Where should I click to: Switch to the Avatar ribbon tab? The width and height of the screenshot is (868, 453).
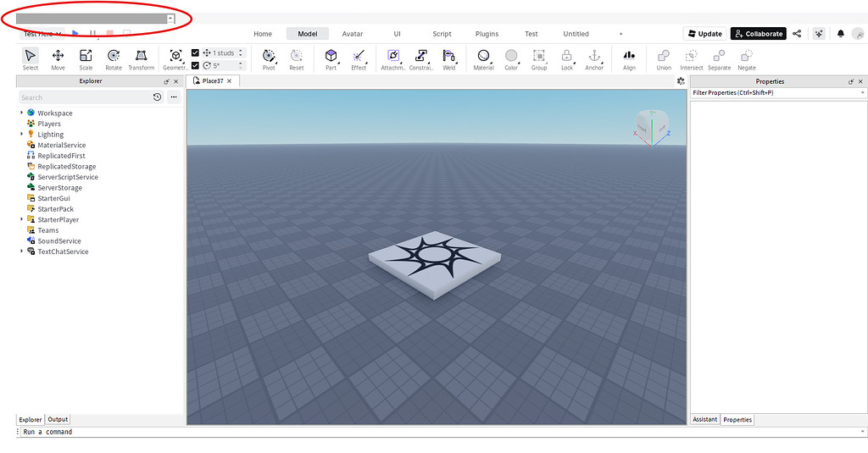tap(353, 34)
